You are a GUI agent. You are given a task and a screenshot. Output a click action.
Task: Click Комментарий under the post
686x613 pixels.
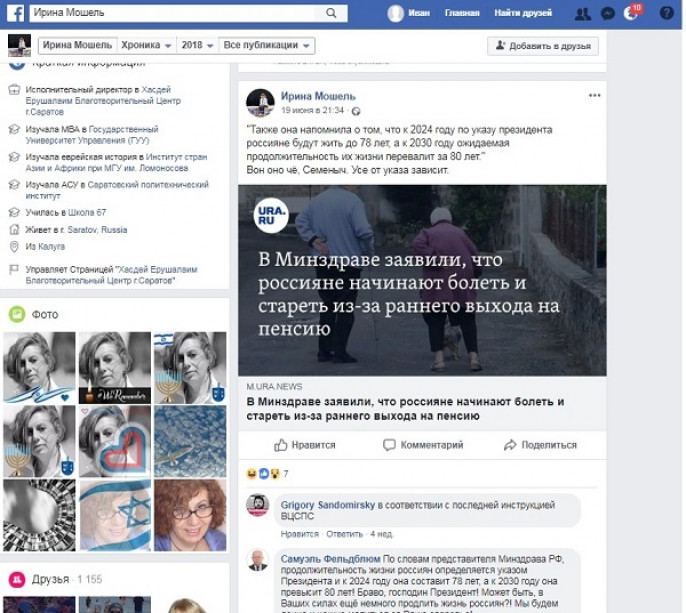tap(423, 445)
